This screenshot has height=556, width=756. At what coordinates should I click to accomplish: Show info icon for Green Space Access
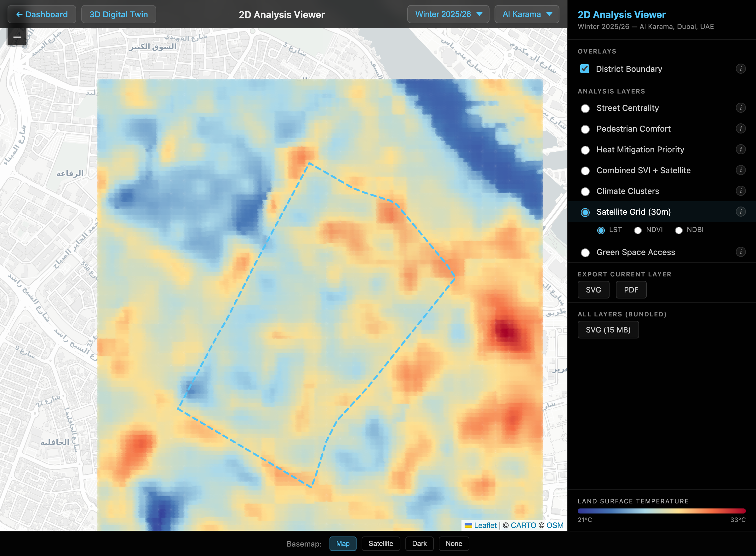[741, 252]
